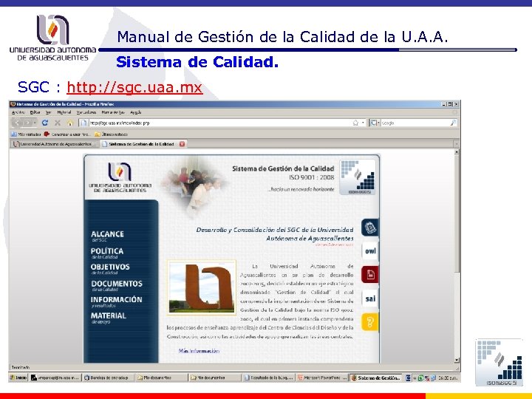
Task: Click the sculpture photo thumbnail
Action: coord(202,287)
